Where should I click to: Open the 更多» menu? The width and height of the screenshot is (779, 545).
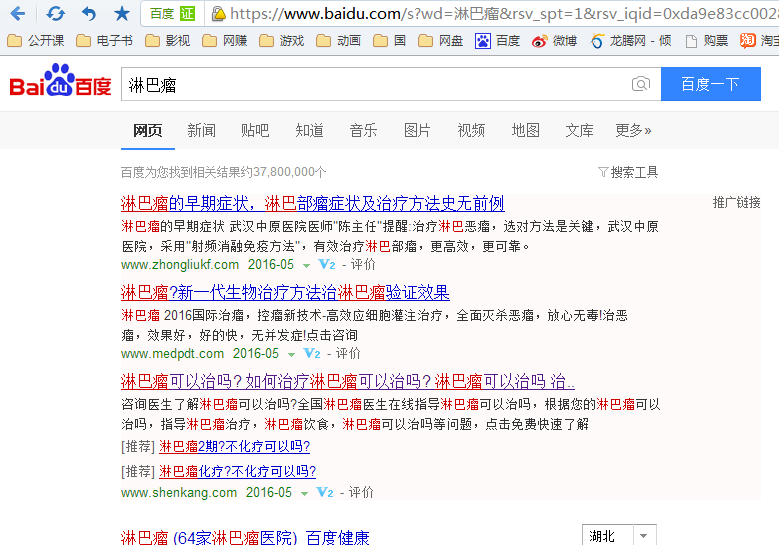pos(633,130)
